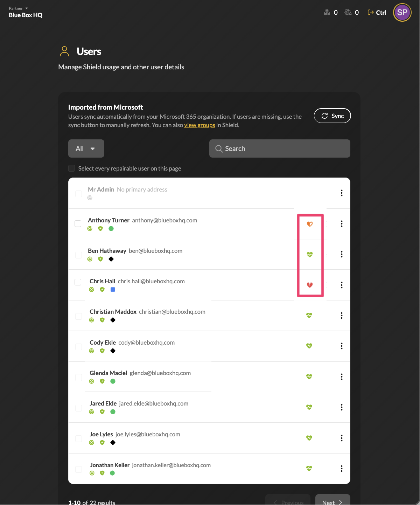
Task: Click the name Jonathan Keller
Action: [110, 465]
